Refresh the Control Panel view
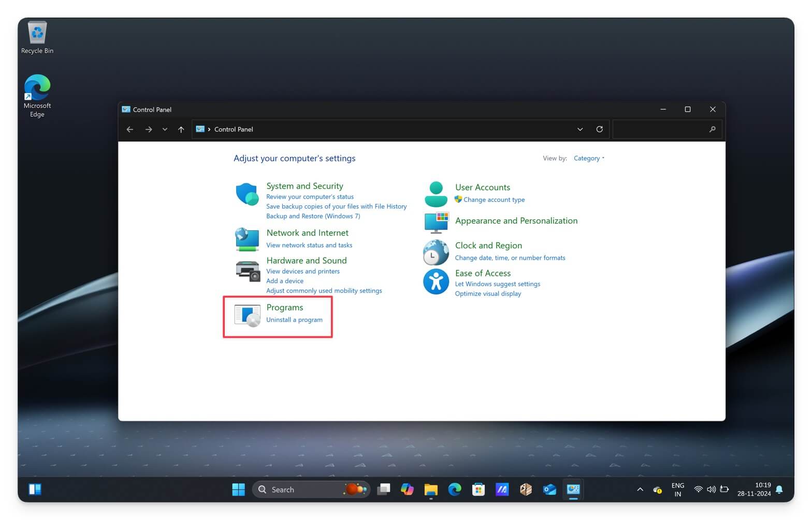Screen dimensions: 812x520 click(x=599, y=129)
